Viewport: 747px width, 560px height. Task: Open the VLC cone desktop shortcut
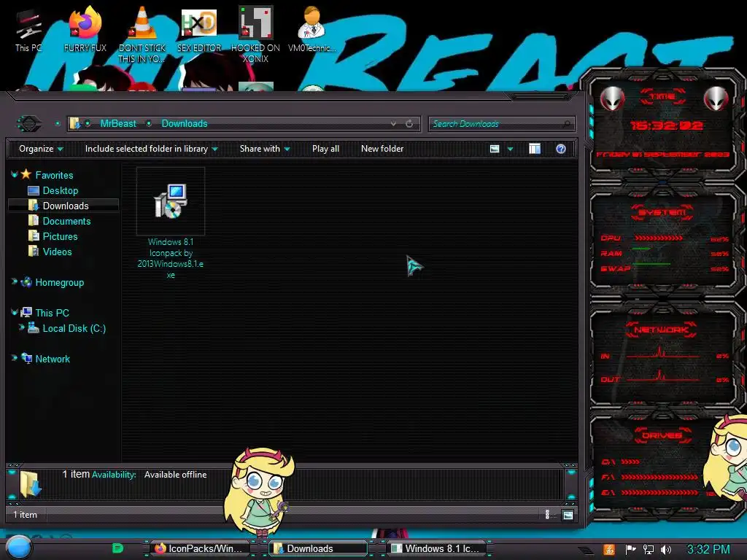coord(142,34)
